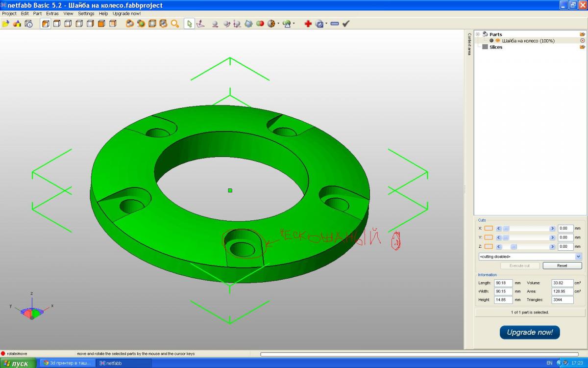Collapse the Parts tree node

click(x=478, y=34)
